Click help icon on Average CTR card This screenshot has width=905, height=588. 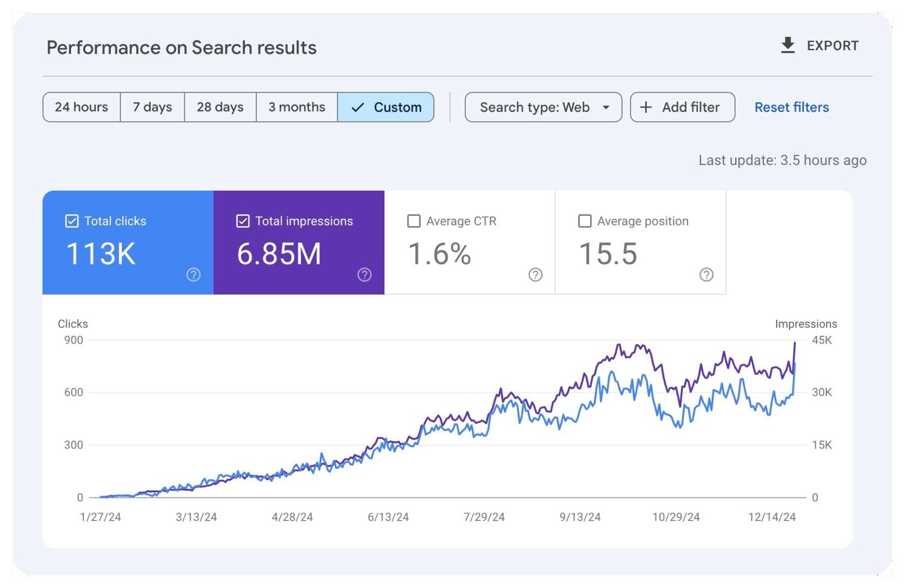(x=535, y=275)
